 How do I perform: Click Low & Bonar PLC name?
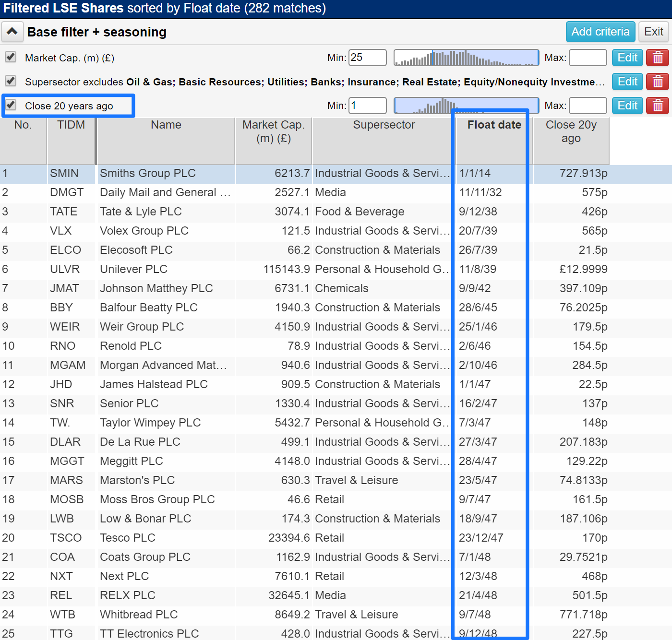point(145,519)
